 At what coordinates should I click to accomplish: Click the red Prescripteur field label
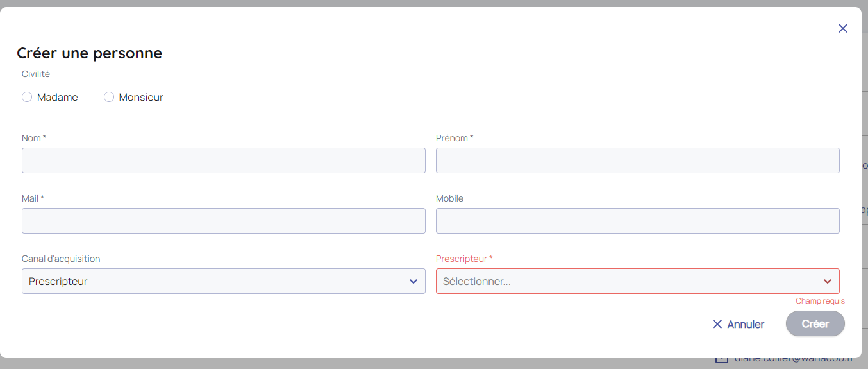[463, 259]
